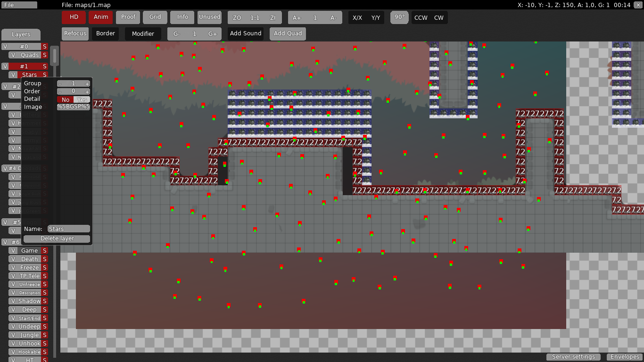Open the Envelopes panel
This screenshot has width=644, height=362.
[x=624, y=357]
